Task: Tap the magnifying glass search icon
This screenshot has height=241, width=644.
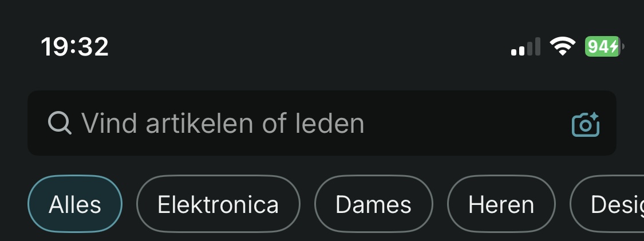Action: (60, 123)
